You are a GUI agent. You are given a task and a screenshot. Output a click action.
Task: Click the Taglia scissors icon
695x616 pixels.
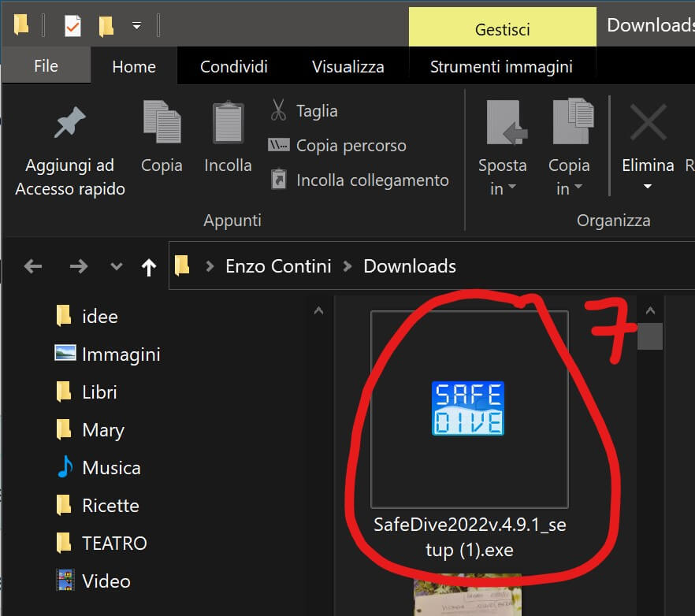(x=278, y=110)
